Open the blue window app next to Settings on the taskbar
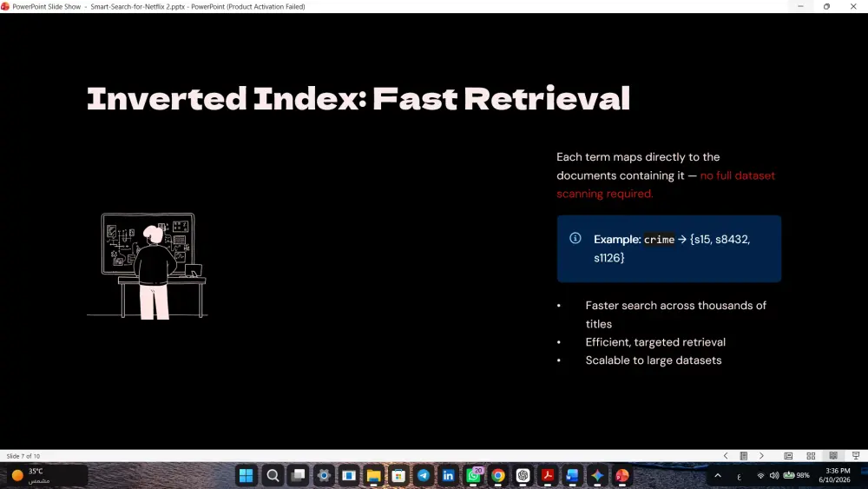This screenshot has height=489, width=868. click(x=349, y=475)
